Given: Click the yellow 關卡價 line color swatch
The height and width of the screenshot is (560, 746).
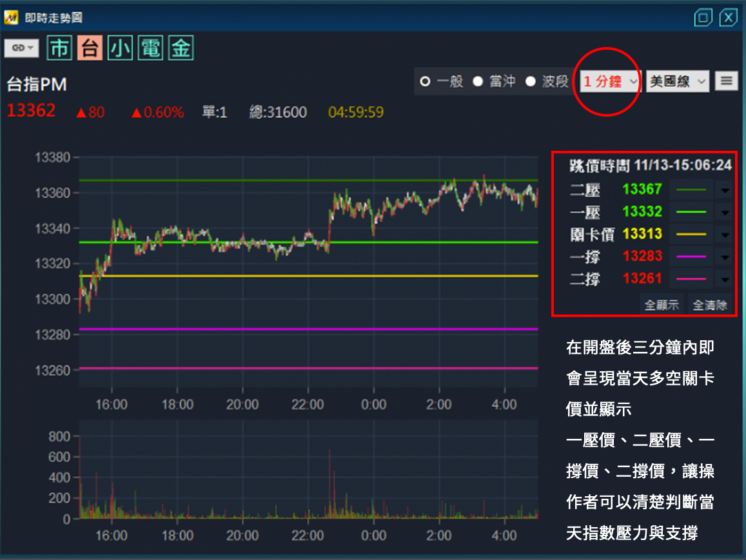Looking at the screenshot, I should pos(691,235).
